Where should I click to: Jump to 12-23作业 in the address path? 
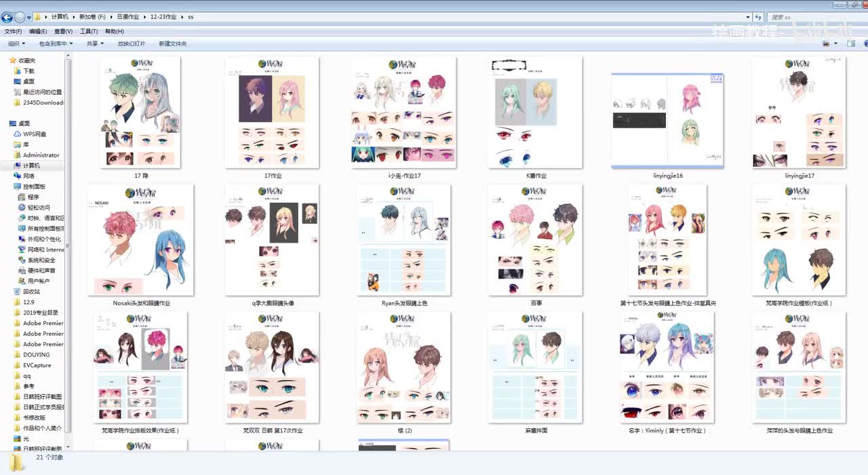coord(163,17)
